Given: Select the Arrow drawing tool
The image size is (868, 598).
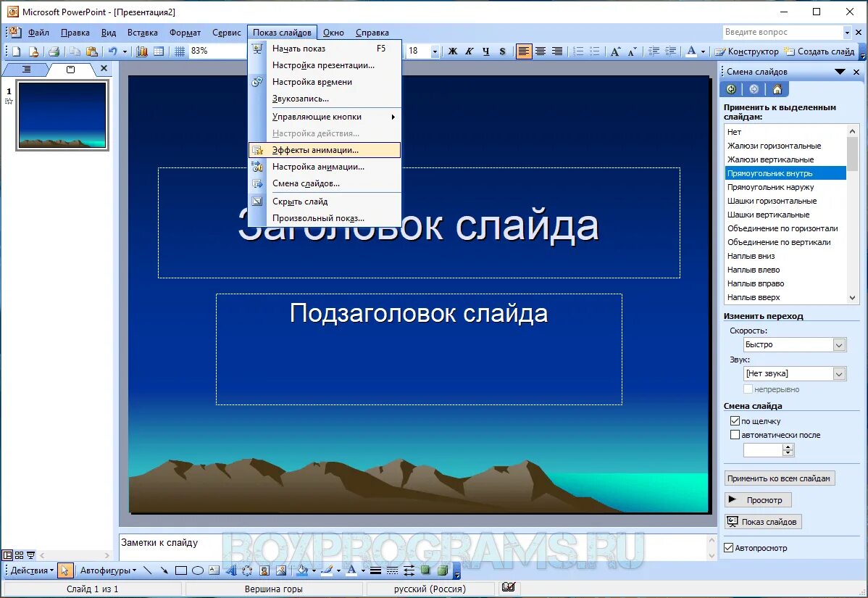Looking at the screenshot, I should tap(164, 570).
